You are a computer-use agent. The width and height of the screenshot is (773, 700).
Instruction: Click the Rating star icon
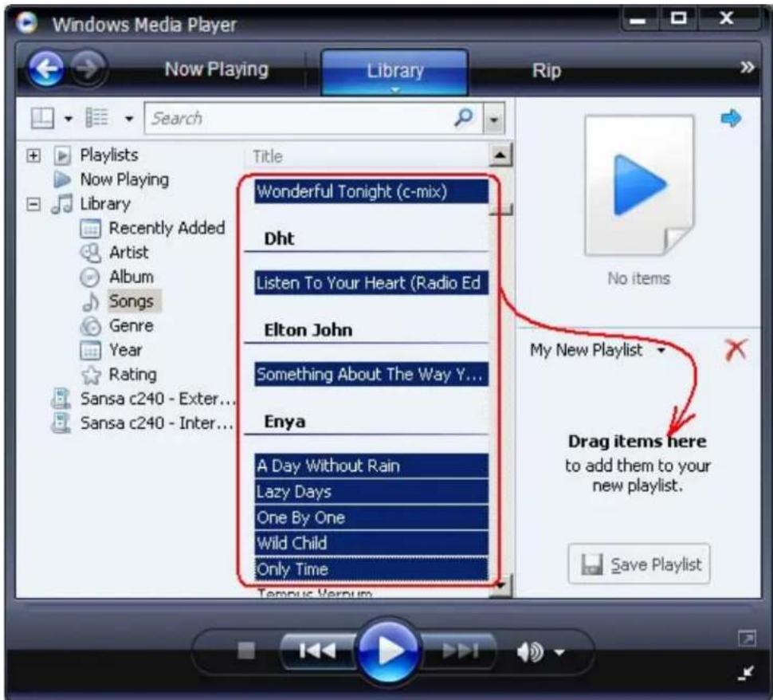[91, 375]
